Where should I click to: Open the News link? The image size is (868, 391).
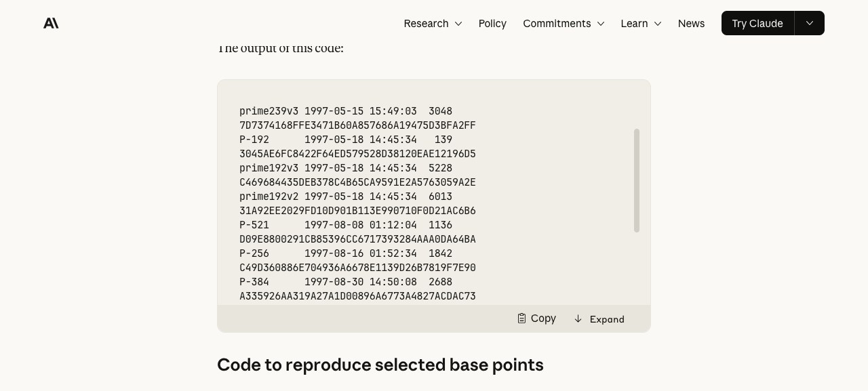(x=691, y=23)
